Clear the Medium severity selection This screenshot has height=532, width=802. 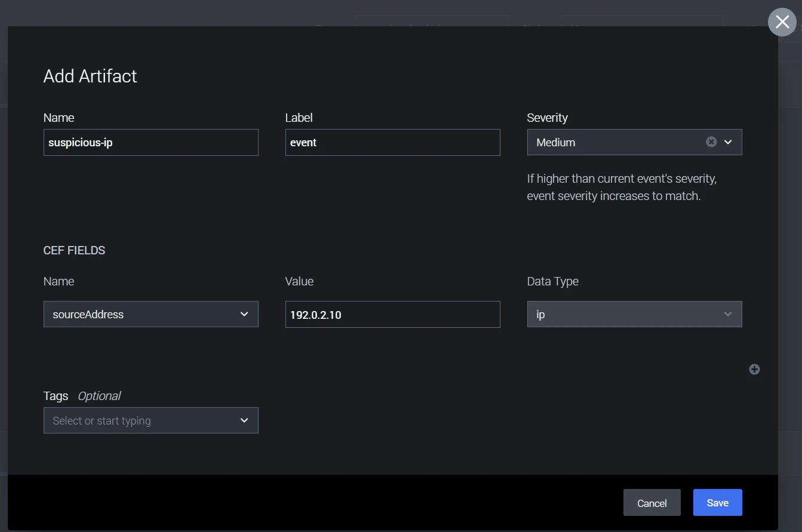click(x=711, y=142)
